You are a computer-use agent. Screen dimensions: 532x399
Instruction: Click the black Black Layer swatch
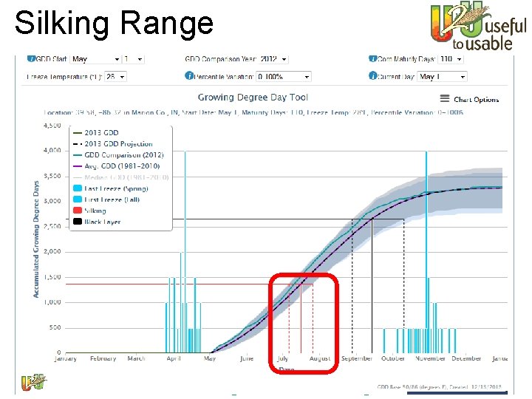78,222
